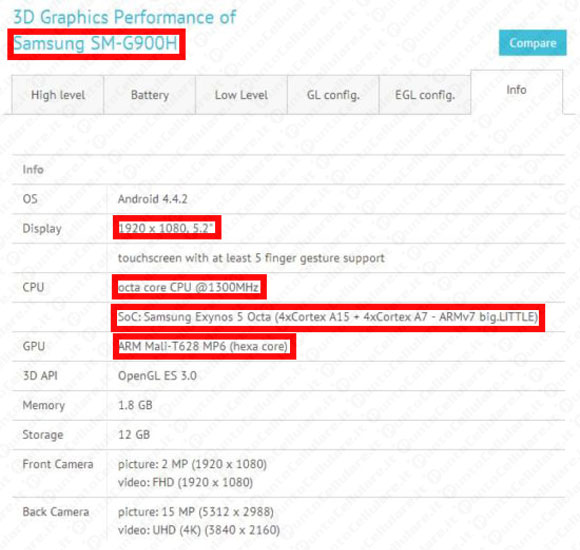Click the 'Front Camera' row label
Screen dimensions: 580x550
pos(58,464)
